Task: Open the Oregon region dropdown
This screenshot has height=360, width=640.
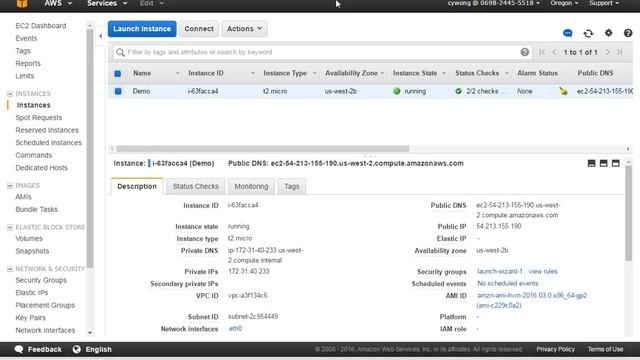Action: (x=564, y=3)
